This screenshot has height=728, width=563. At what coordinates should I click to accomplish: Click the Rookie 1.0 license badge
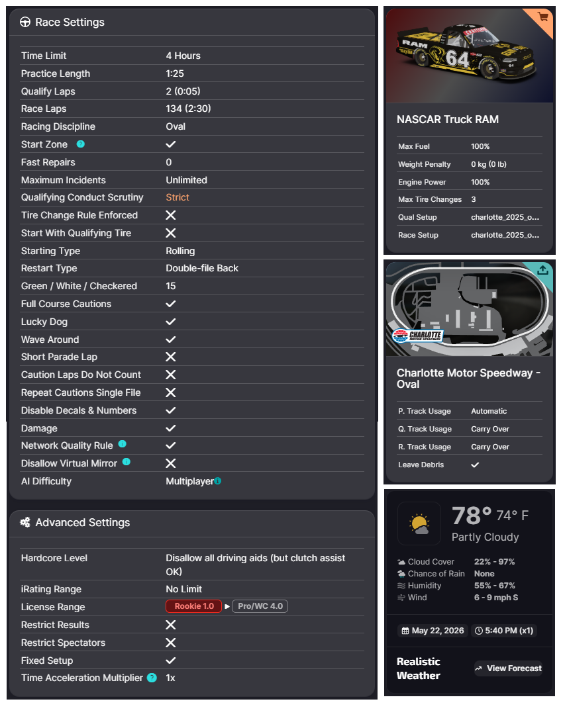pyautogui.click(x=193, y=606)
